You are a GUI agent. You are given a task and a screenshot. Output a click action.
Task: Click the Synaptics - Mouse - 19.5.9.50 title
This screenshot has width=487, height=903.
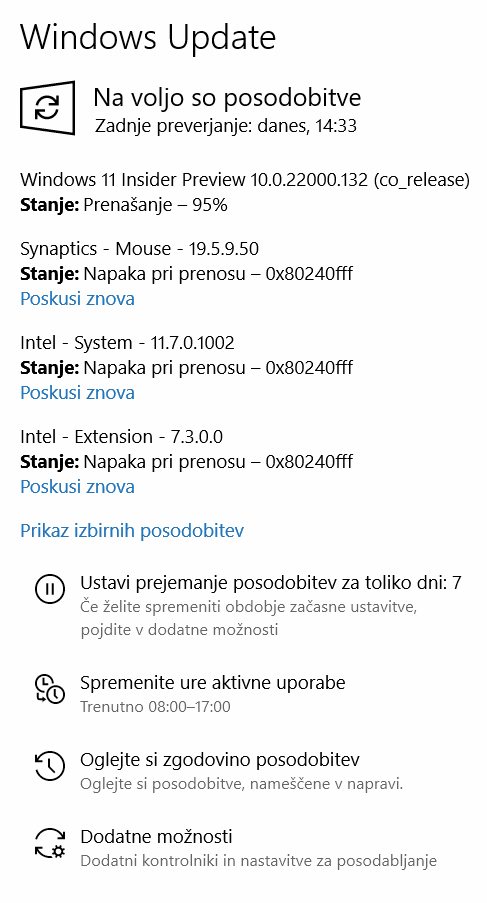(139, 249)
